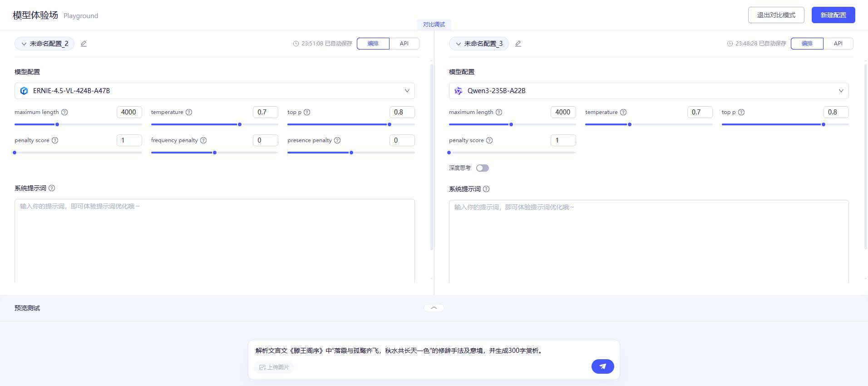The image size is (868, 386).
Task: Click help icon next to left top p
Action: point(307,112)
